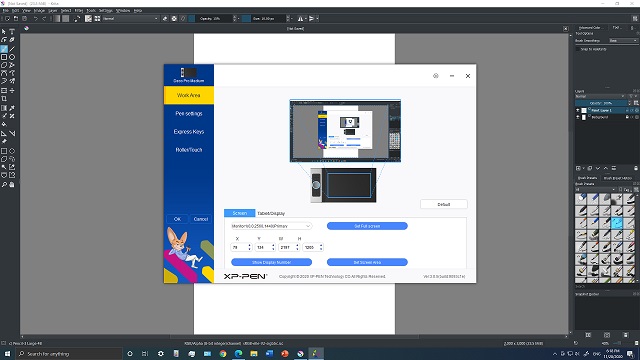The width and height of the screenshot is (640, 360).
Task: Select the Zoom magnifier tool
Action: [x=4, y=184]
